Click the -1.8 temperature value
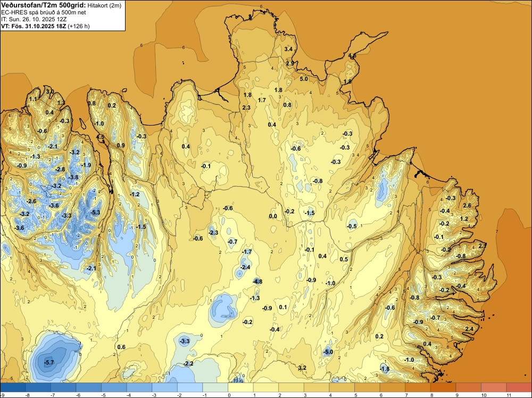 [x=385, y=369]
